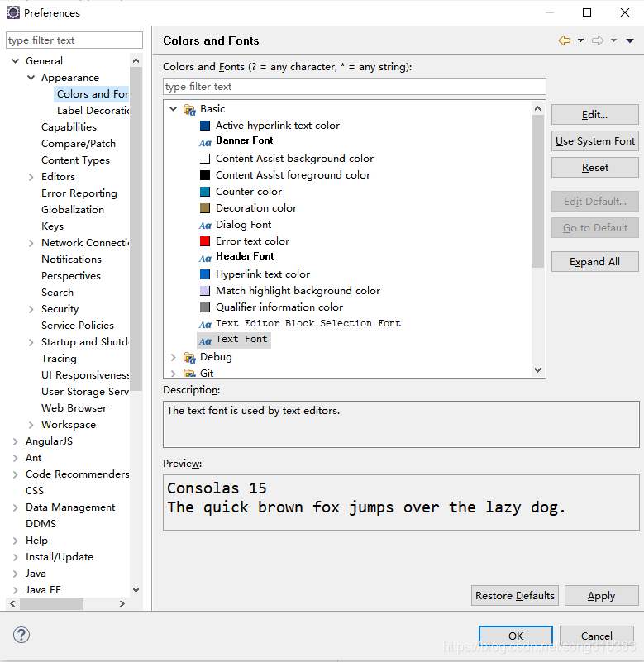This screenshot has width=644, height=662.
Task: Click the Expand All button
Action: 594,262
